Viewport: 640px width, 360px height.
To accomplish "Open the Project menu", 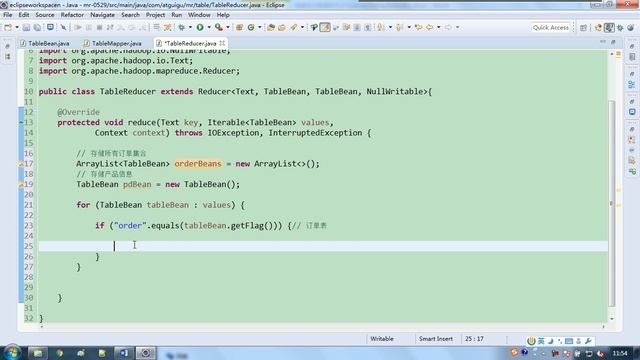I will point(155,15).
